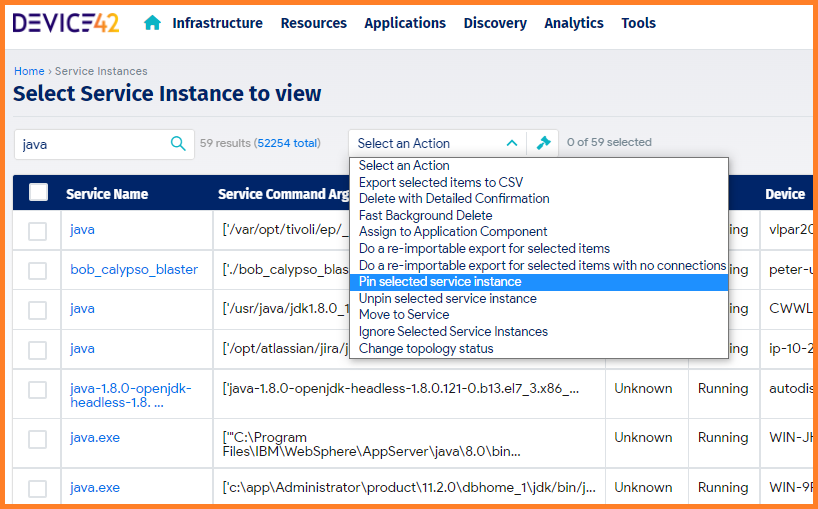
Task: Click the 52254 total results link
Action: [287, 143]
